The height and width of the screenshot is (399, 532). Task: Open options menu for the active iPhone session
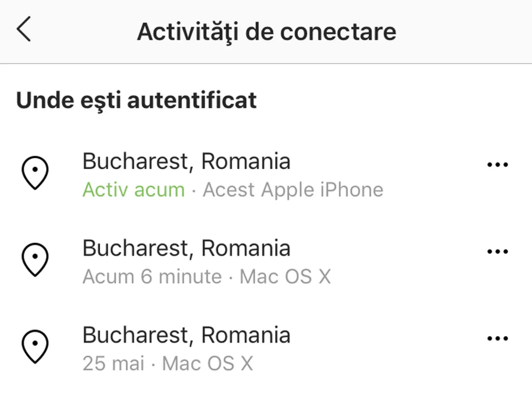point(497,165)
